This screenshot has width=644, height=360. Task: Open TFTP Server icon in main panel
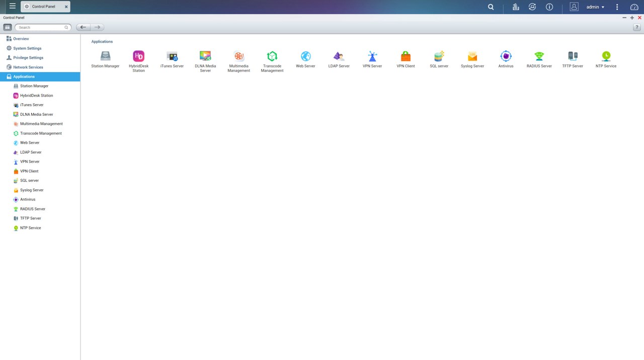[573, 56]
